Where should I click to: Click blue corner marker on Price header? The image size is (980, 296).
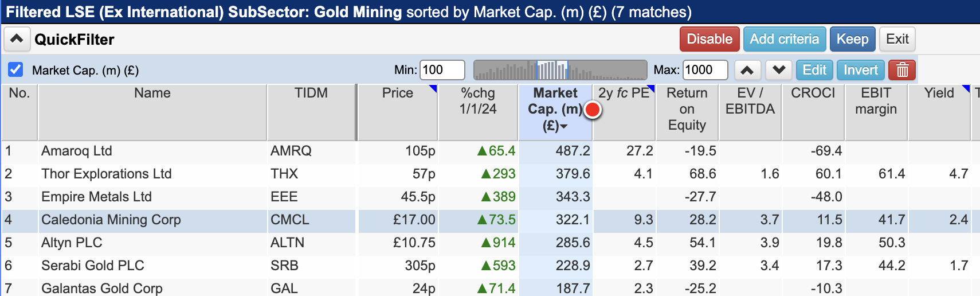click(x=434, y=88)
